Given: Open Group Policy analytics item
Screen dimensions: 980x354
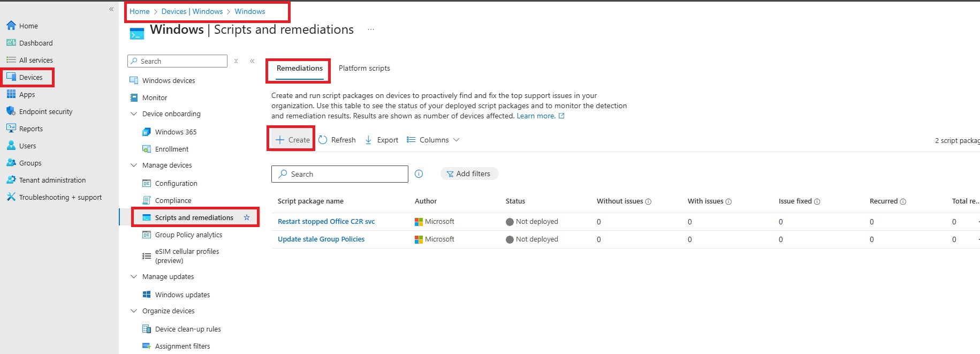Looking at the screenshot, I should click(188, 235).
